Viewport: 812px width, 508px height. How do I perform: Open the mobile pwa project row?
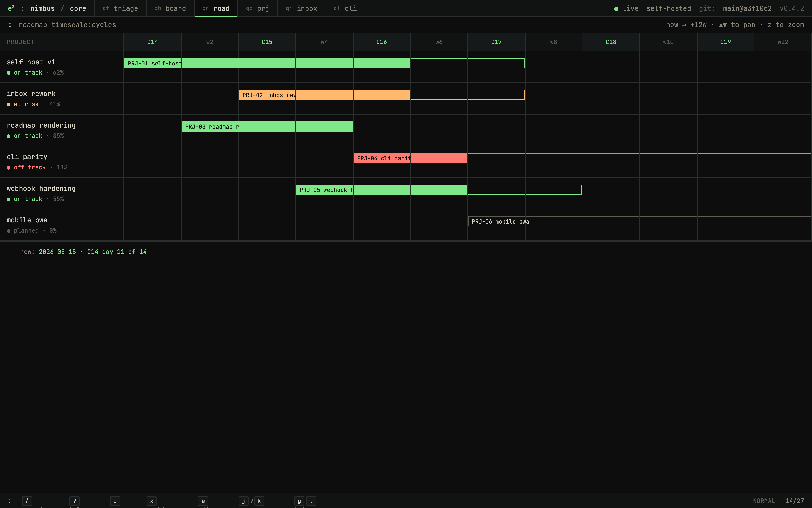[x=62, y=225]
